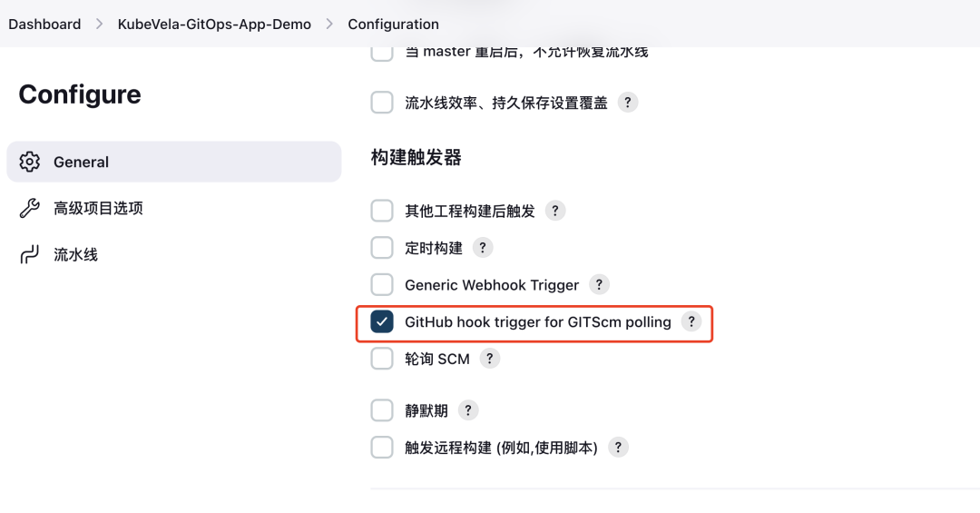The image size is (980, 513).
Task: Tick the 轮询 SCM checkbox
Action: tap(382, 359)
